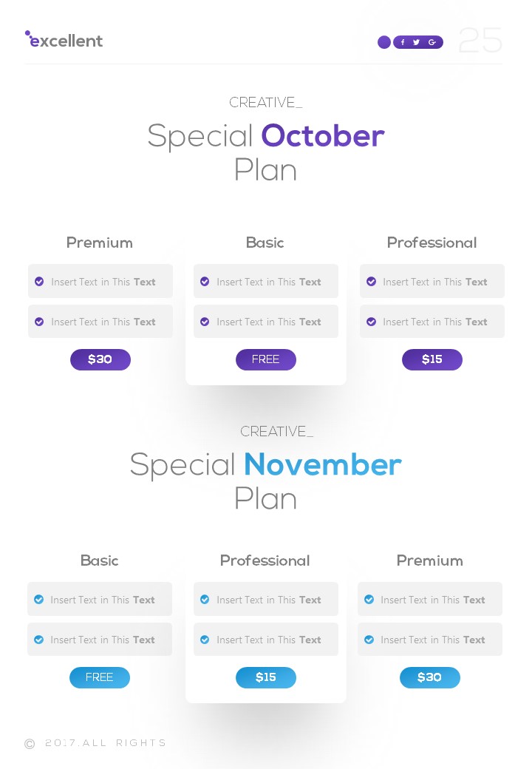Click the blue $30 price button
The height and width of the screenshot is (769, 532).
tap(430, 678)
